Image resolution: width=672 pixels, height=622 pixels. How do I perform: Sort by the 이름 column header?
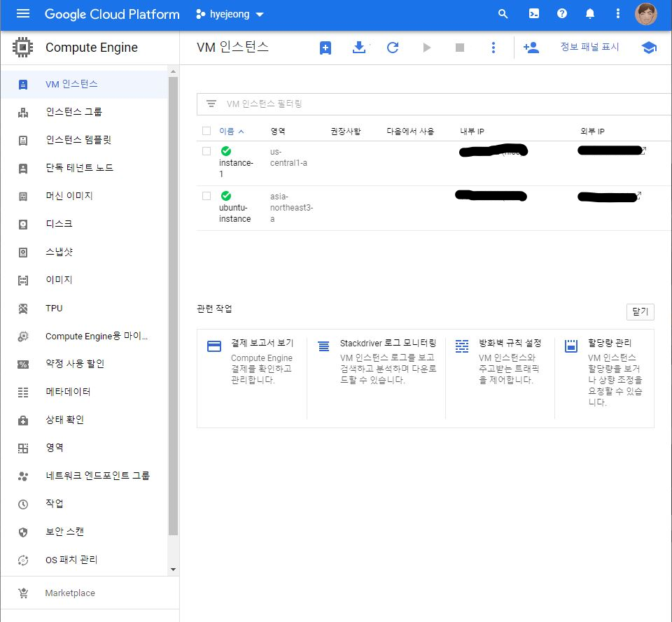click(231, 131)
